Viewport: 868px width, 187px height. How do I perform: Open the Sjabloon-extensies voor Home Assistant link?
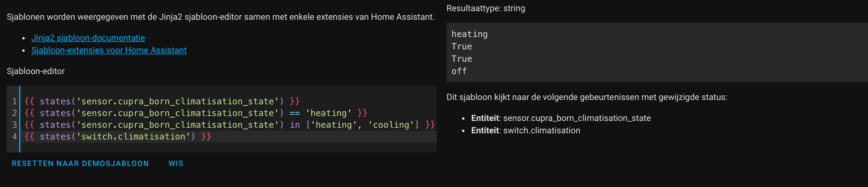click(109, 50)
